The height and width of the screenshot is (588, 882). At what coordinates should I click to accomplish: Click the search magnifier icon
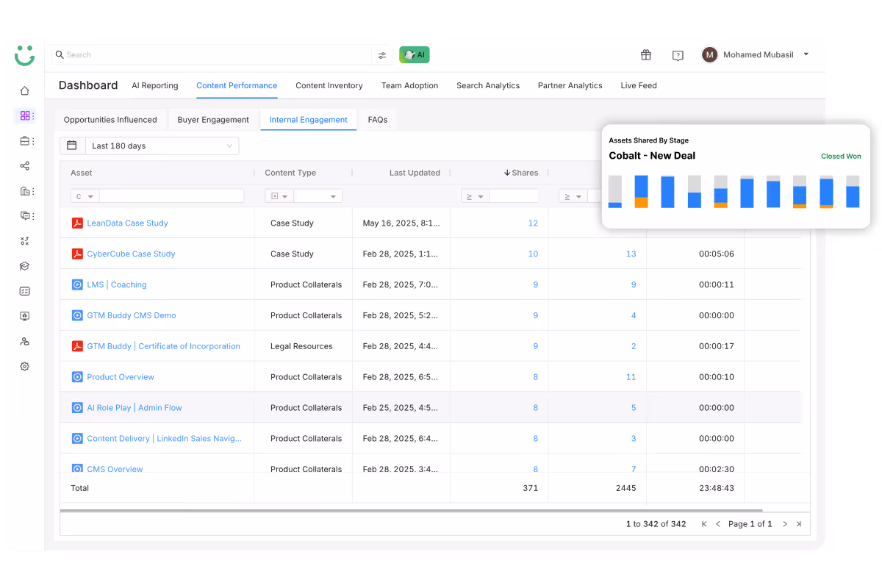click(x=60, y=54)
